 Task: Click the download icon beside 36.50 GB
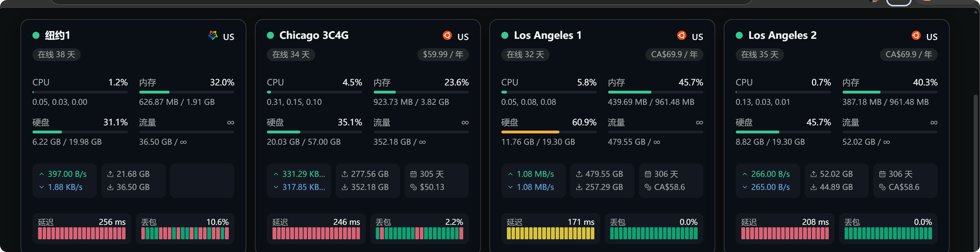110,187
